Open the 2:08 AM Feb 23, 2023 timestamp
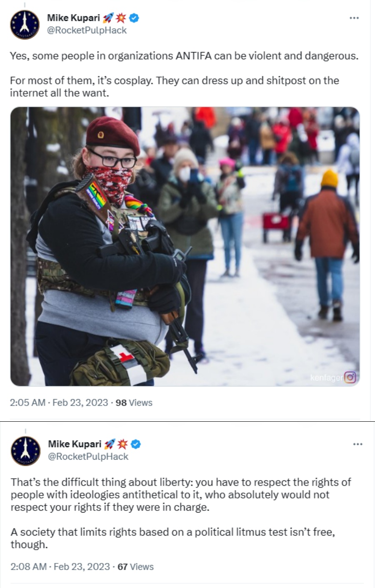Viewport: 375px width, 588px height. [60, 567]
